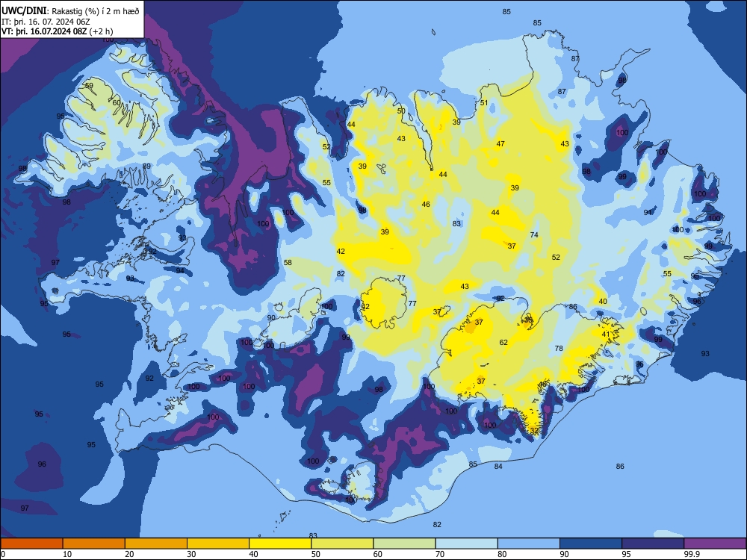
Task: Click the humidity value 84 offshore south
Action: click(498, 466)
